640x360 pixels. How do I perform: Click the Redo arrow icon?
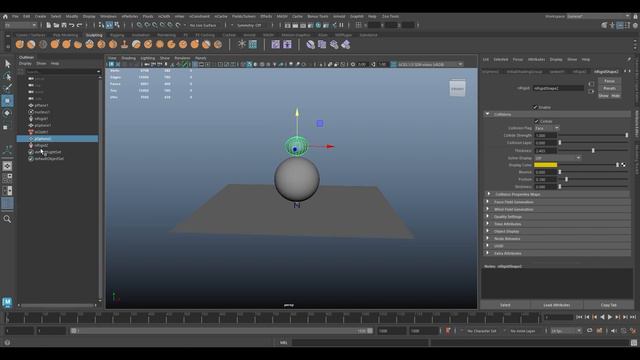click(x=79, y=25)
